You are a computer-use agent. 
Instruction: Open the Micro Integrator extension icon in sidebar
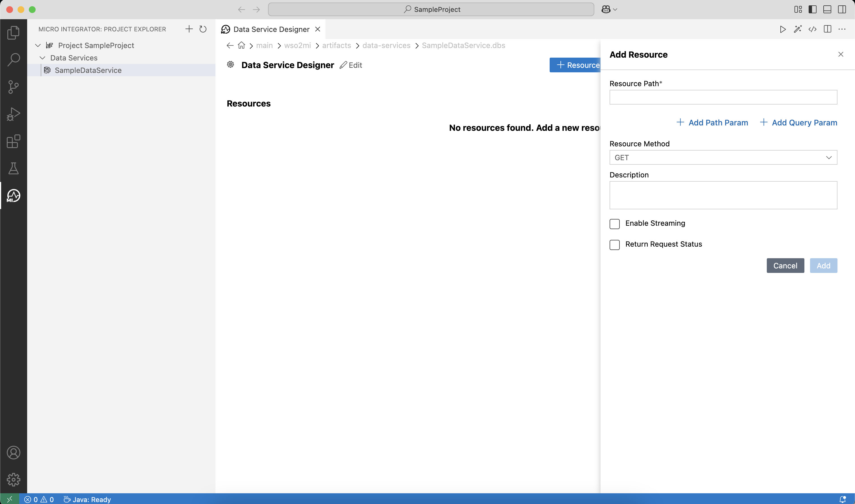(x=13, y=195)
